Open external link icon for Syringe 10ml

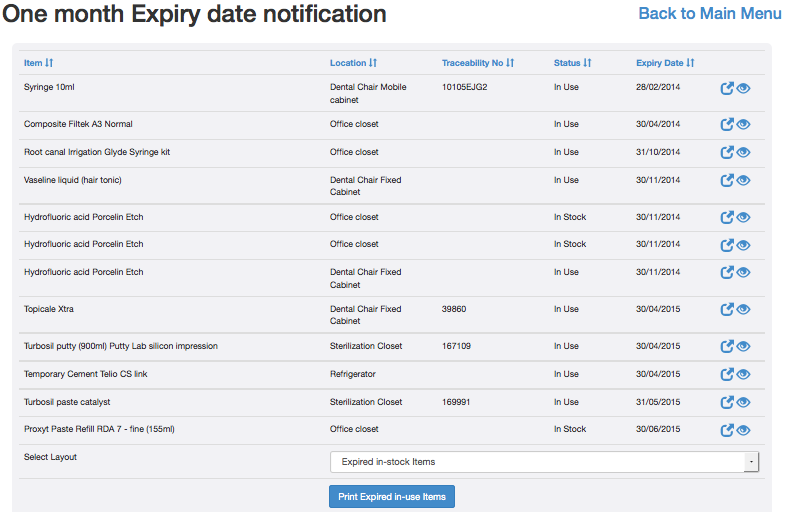pyautogui.click(x=727, y=88)
